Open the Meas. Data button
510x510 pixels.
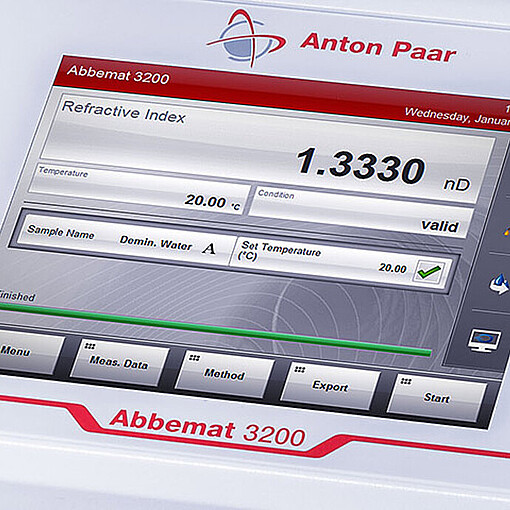click(119, 363)
